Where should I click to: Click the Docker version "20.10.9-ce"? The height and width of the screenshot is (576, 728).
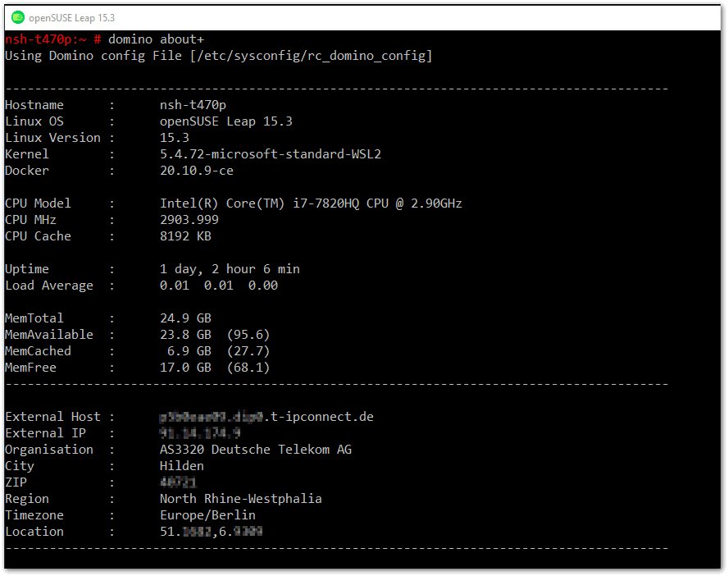[x=197, y=171]
